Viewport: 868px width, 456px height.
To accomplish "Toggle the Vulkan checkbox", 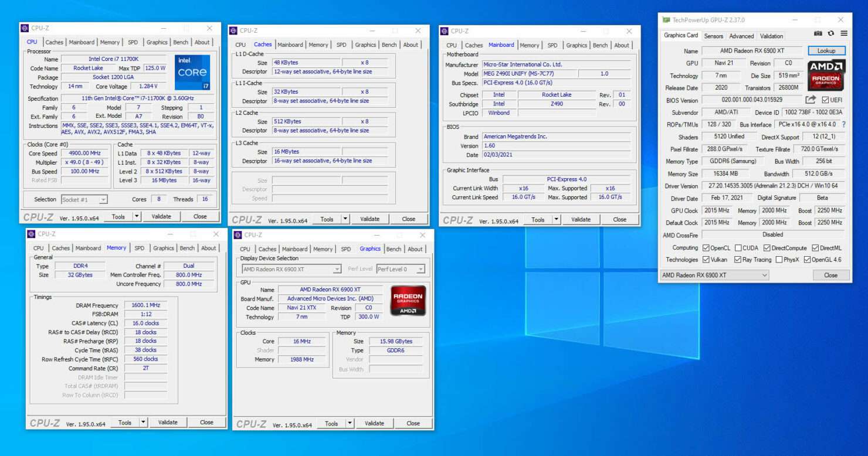I will pos(706,260).
